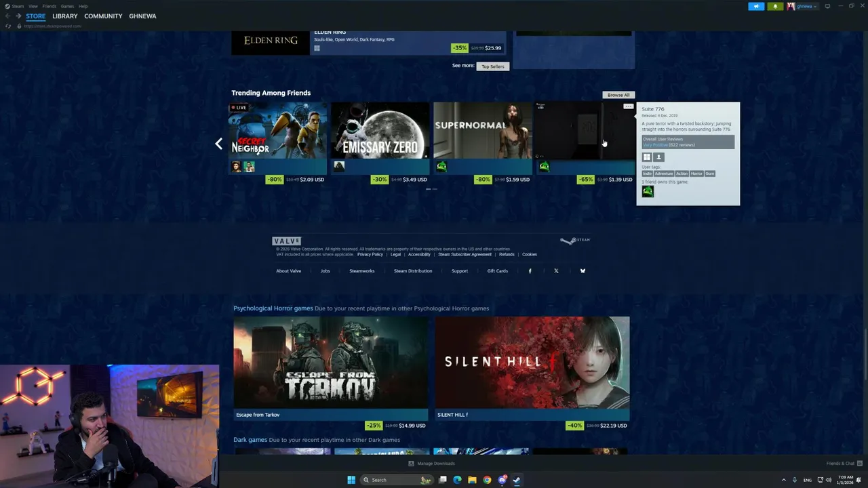Viewport: 868px width, 488px height.
Task: Show previous trending games with left arrow
Action: click(x=218, y=144)
